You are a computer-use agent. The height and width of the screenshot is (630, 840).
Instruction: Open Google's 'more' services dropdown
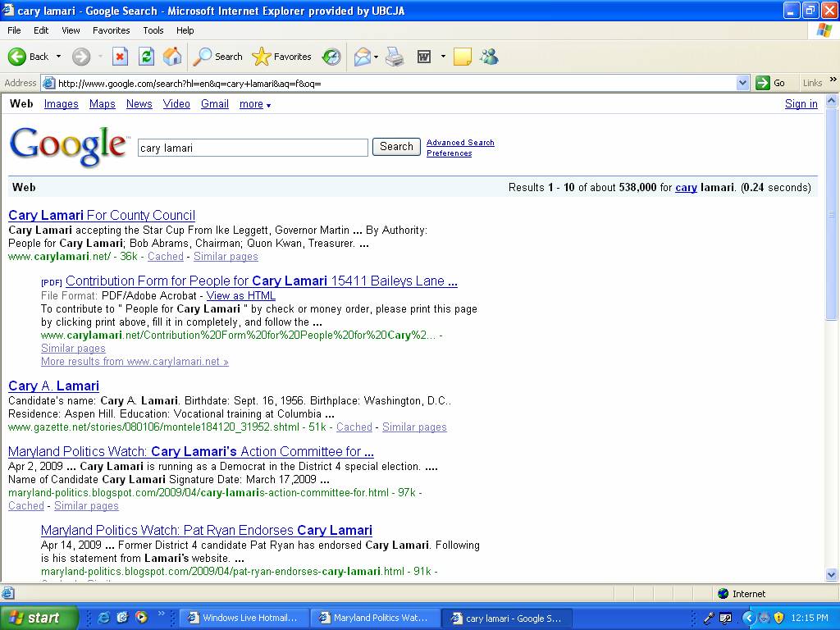tap(255, 104)
